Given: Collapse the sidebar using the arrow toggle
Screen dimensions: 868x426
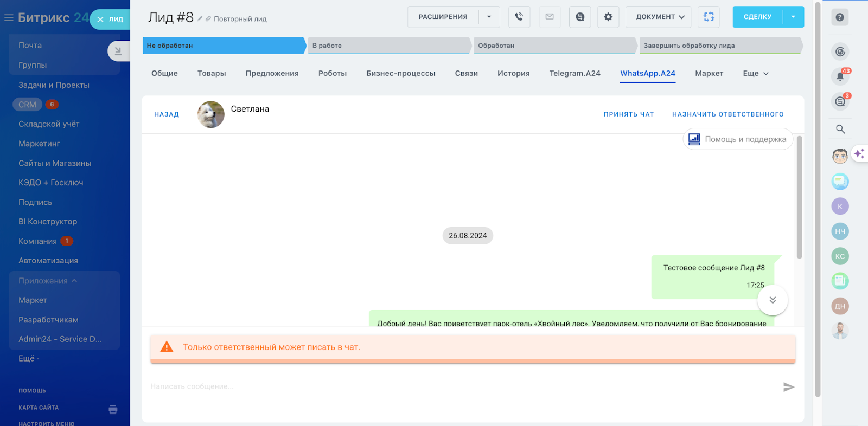Looking at the screenshot, I should tap(118, 51).
